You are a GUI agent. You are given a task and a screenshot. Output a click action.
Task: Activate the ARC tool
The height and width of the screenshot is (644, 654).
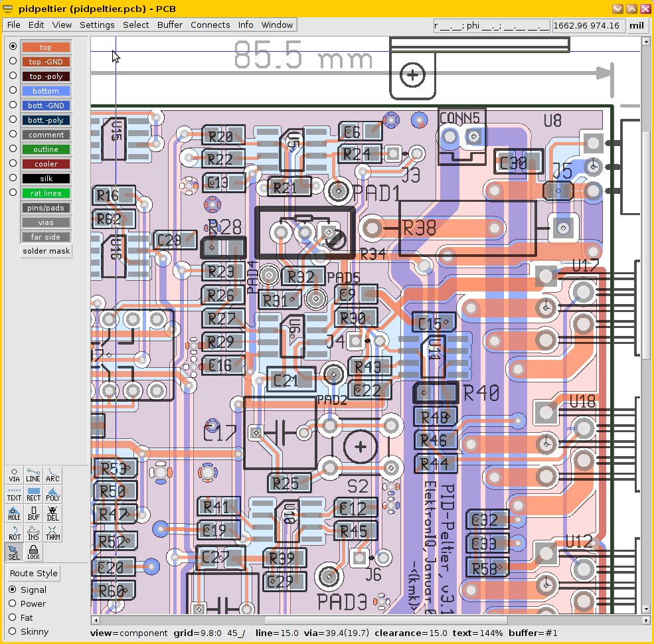tap(52, 474)
